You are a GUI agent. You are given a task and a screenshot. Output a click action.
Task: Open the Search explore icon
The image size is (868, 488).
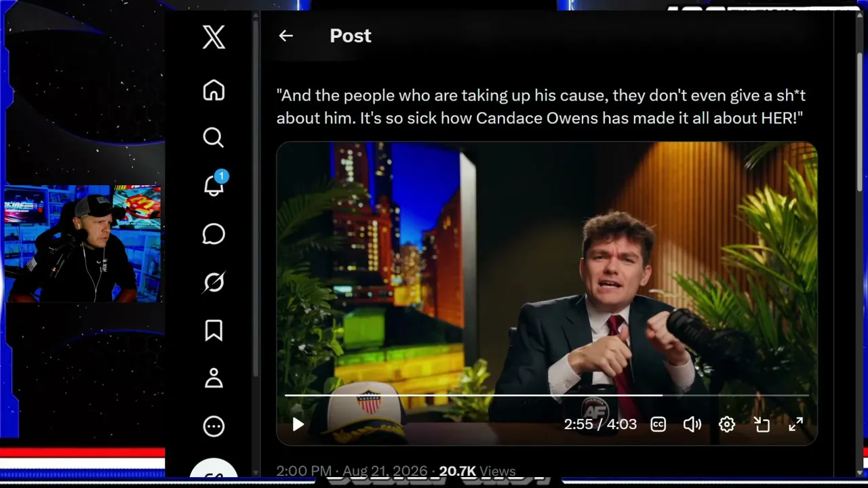point(214,138)
